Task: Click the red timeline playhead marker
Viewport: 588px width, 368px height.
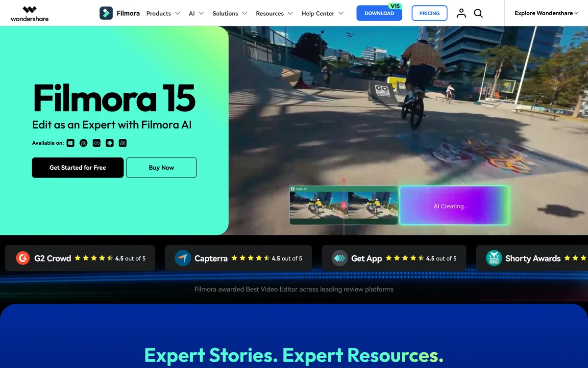Action: point(344,206)
